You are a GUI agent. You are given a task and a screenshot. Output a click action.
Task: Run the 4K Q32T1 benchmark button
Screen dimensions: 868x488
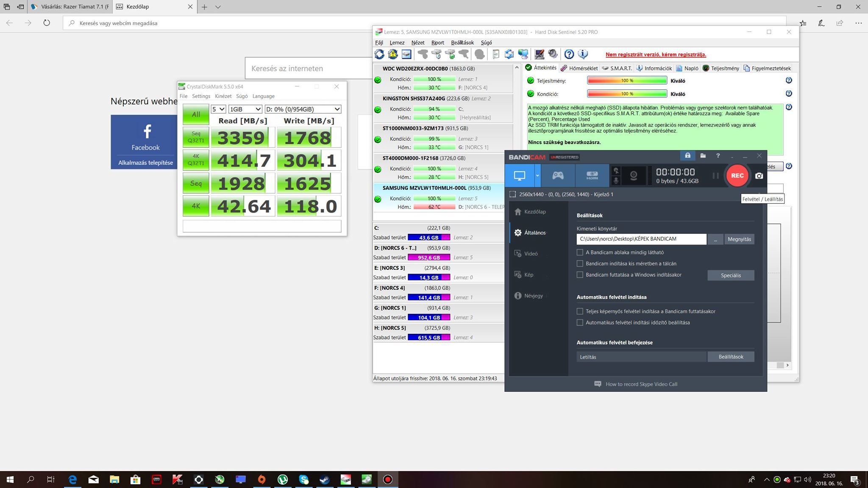click(x=196, y=160)
